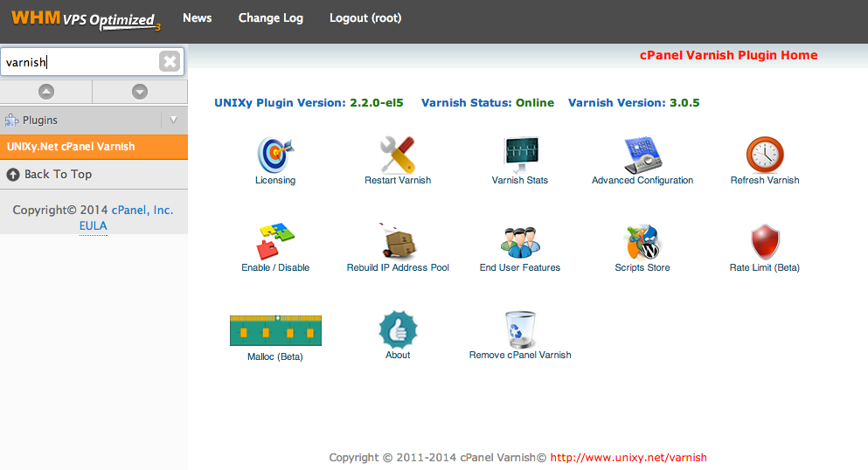Screen dimensions: 868x470
Task: Click the Scripts Store text link
Action: (x=642, y=267)
